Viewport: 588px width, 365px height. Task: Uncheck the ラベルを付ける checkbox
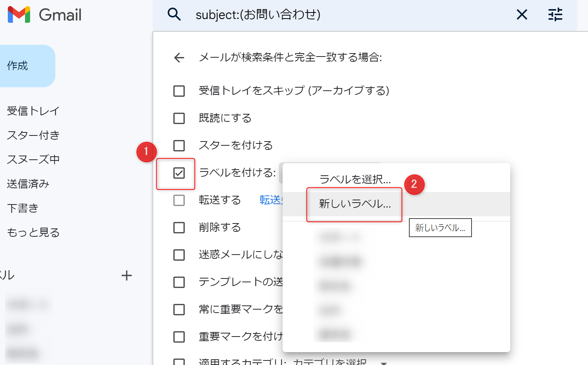click(x=179, y=173)
